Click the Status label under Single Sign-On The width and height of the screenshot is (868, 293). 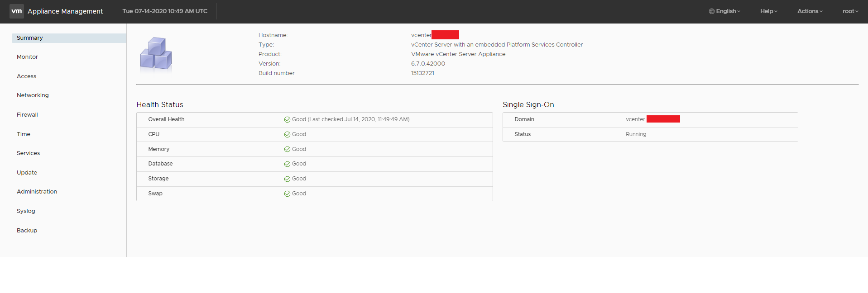523,134
